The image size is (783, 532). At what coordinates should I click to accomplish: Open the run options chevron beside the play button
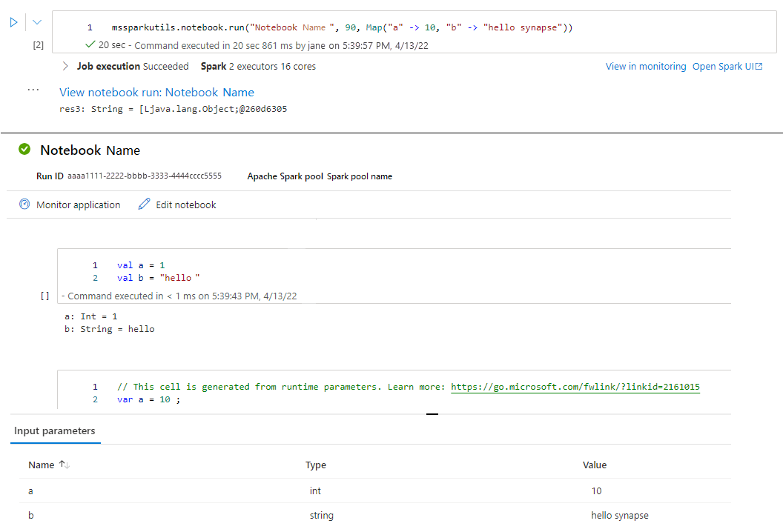click(x=36, y=22)
